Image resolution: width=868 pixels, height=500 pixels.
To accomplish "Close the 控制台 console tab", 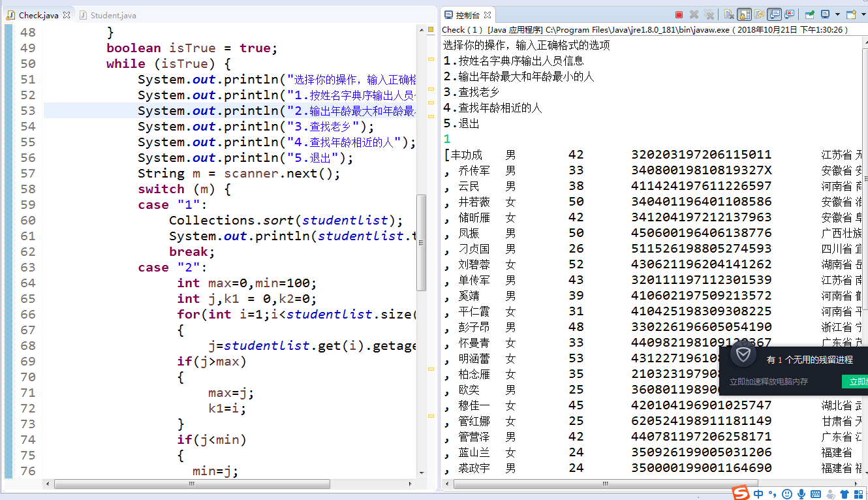I will click(x=488, y=14).
